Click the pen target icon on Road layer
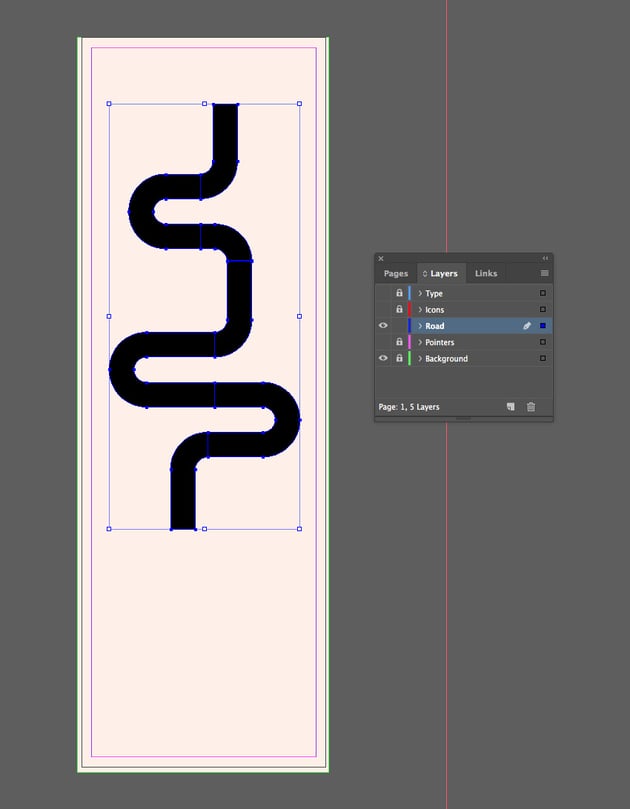This screenshot has width=630, height=809. (x=527, y=326)
